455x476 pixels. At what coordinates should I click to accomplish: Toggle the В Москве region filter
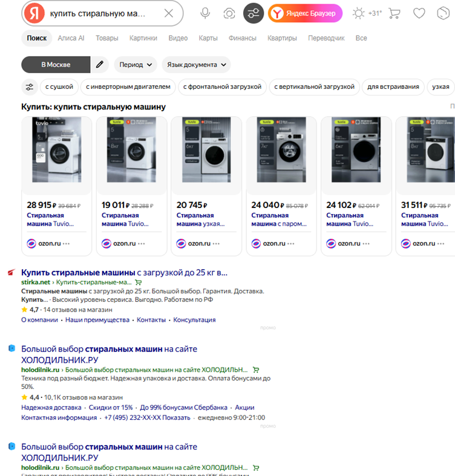pyautogui.click(x=56, y=65)
